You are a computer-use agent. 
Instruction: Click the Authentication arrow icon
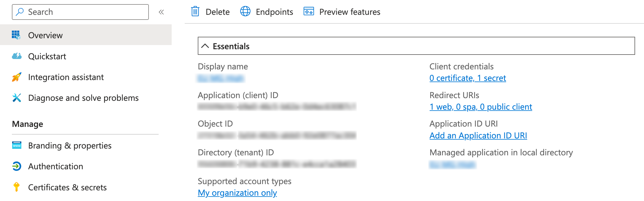pyautogui.click(x=17, y=166)
